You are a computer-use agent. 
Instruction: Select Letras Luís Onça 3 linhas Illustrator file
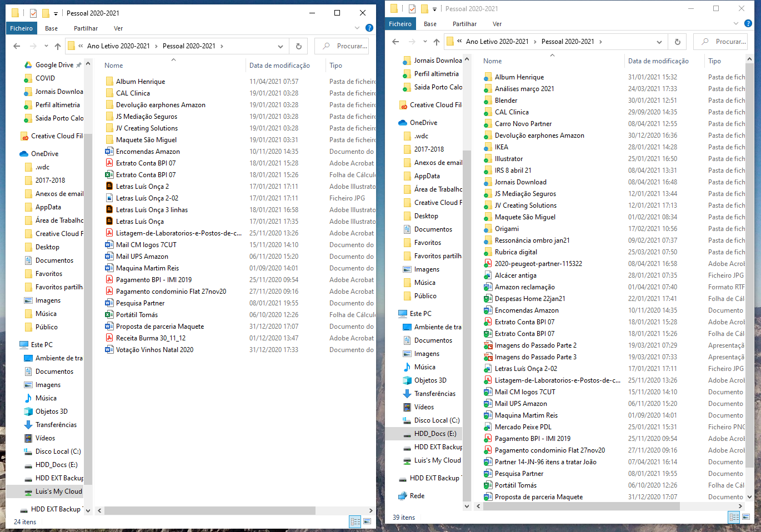pos(152,210)
